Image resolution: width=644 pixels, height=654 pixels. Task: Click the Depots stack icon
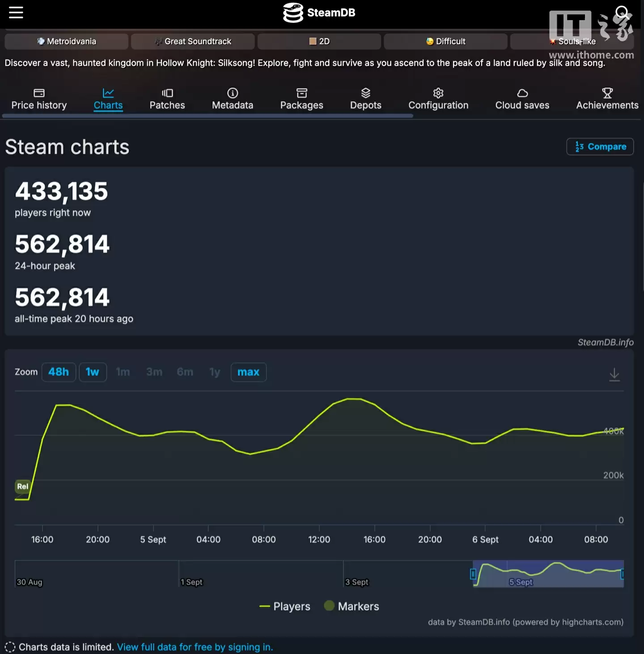[365, 93]
